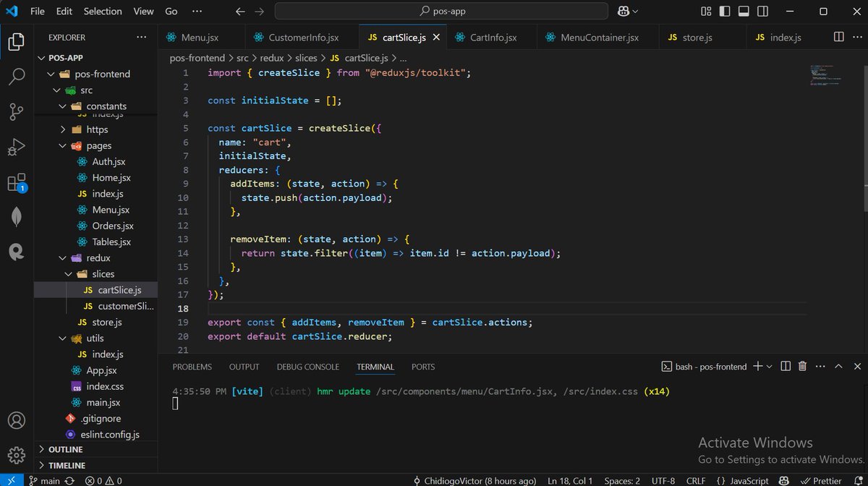Open editor More Actions ellipsis
This screenshot has height=486, width=868.
click(x=856, y=37)
